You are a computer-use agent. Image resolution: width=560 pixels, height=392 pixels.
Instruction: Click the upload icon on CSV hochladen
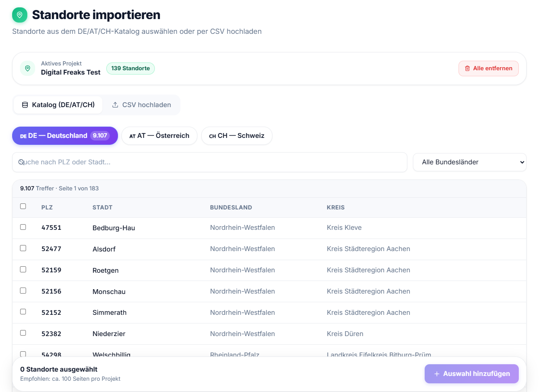[x=115, y=105]
